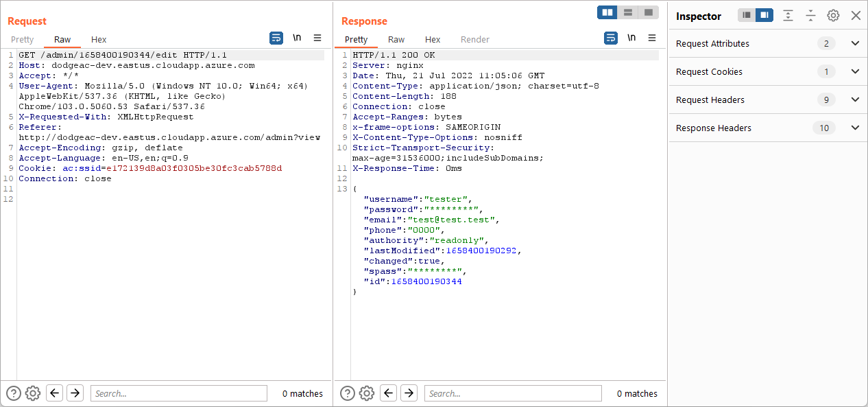Image resolution: width=868 pixels, height=407 pixels.
Task: Select the Request Raw tab
Action: pos(62,39)
